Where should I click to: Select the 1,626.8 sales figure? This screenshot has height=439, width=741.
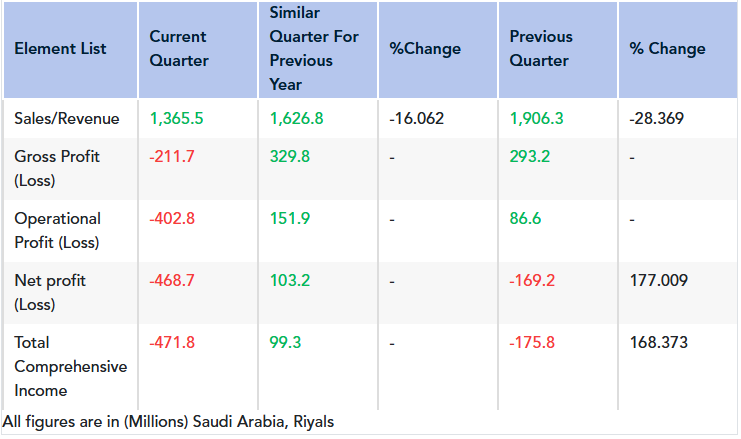point(297,119)
